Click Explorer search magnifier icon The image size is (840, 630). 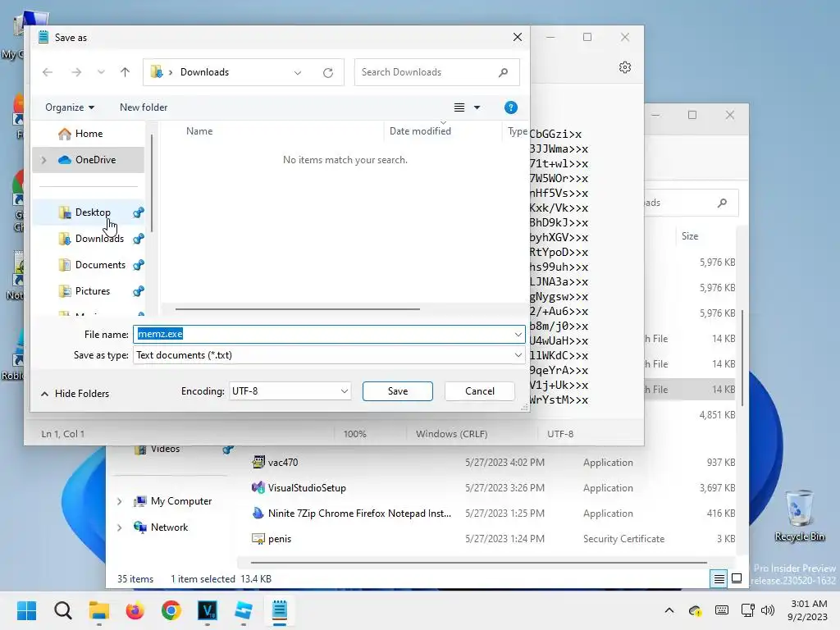(x=722, y=203)
